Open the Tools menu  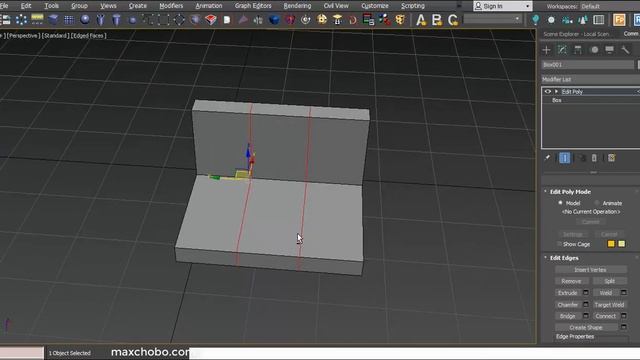(x=51, y=6)
